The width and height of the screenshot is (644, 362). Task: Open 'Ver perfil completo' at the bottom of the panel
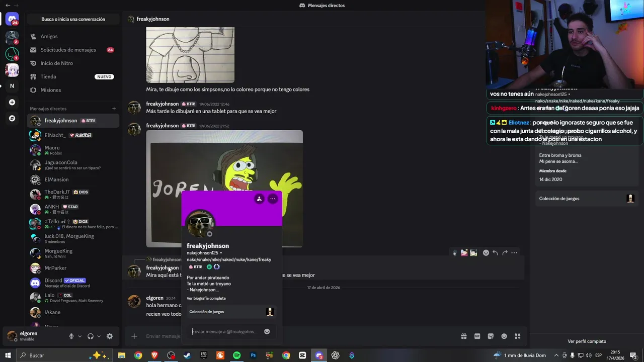tap(587, 341)
